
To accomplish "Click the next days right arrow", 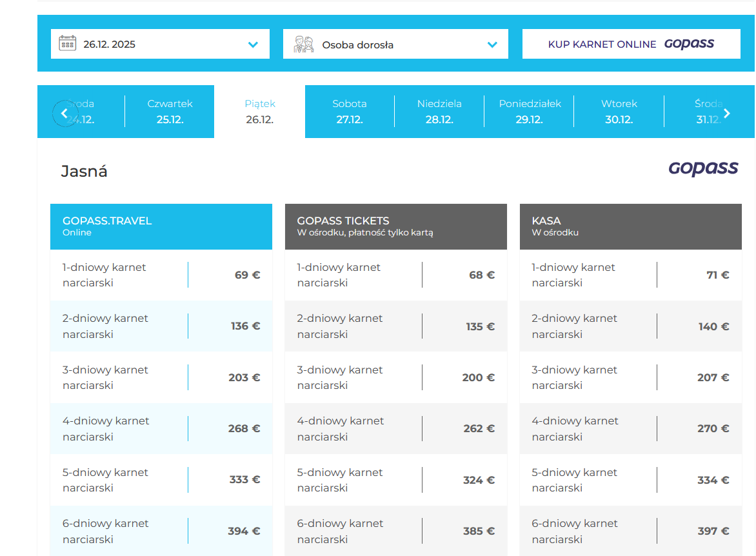I will pyautogui.click(x=727, y=114).
